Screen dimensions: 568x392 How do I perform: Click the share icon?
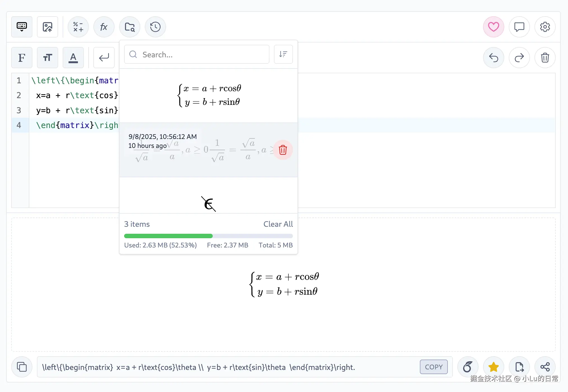click(545, 367)
